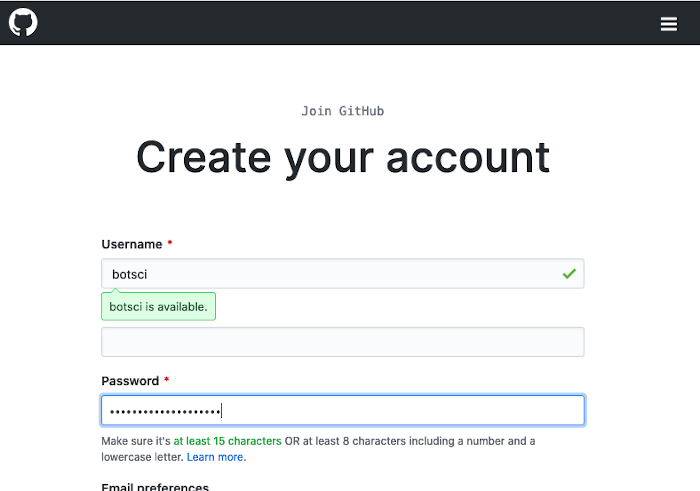
Task: Open the Learn more password link
Action: point(215,457)
